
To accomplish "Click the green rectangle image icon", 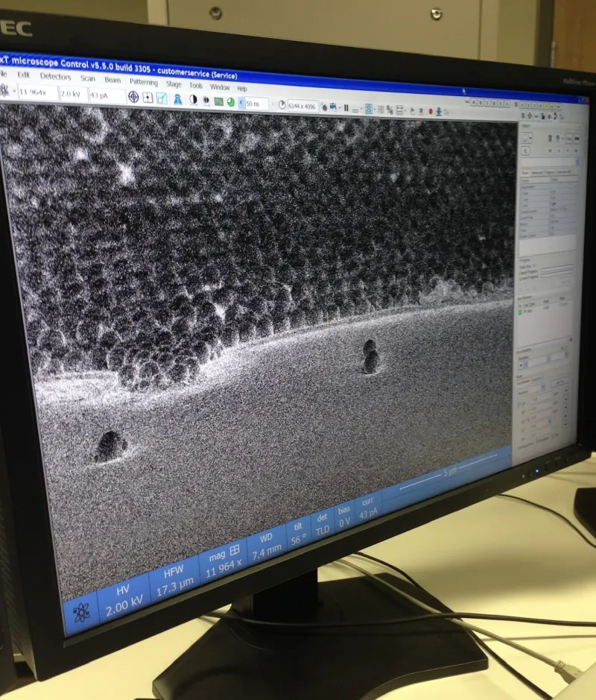I will tap(218, 102).
